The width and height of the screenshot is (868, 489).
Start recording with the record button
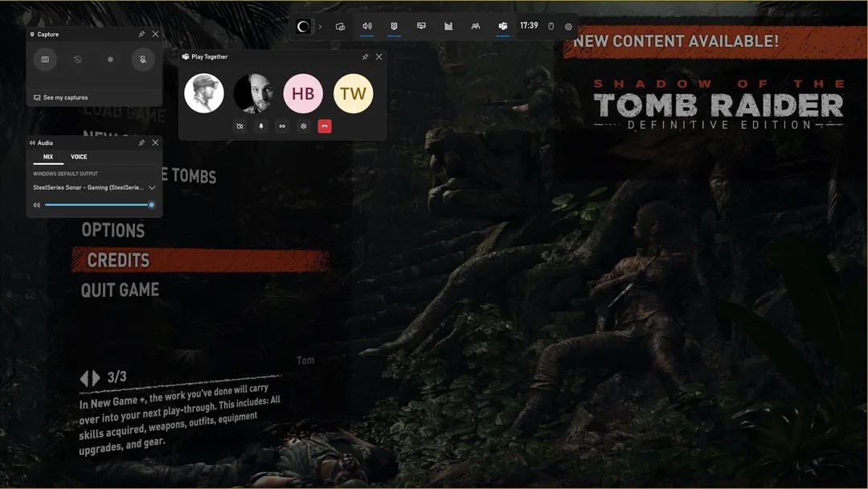(x=110, y=60)
